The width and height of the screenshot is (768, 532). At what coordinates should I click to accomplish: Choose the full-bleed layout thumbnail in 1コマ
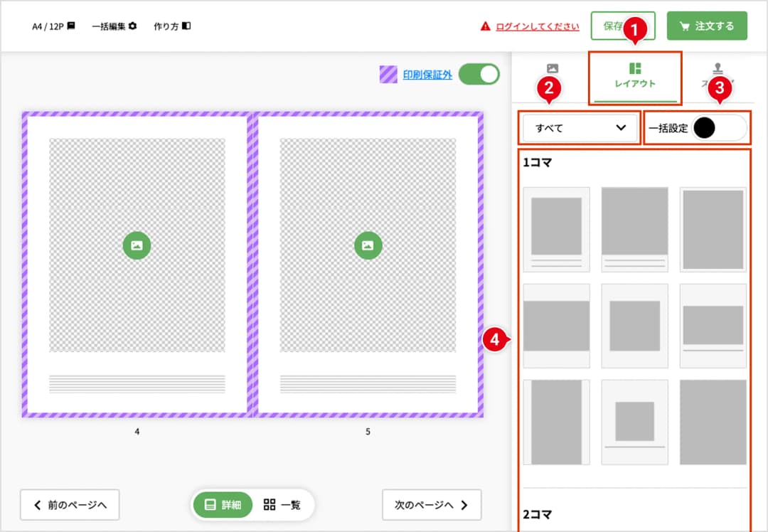[713, 422]
